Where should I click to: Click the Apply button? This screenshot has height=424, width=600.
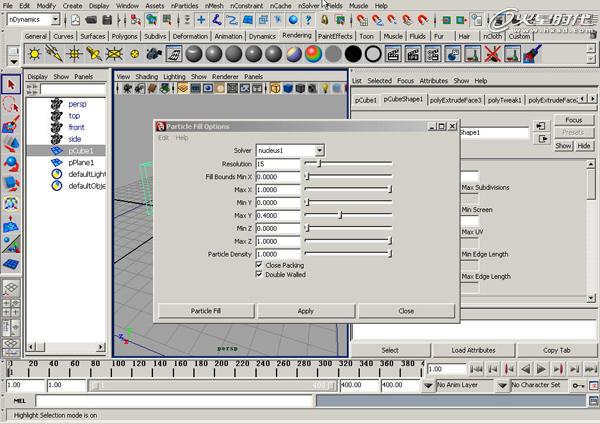point(306,311)
